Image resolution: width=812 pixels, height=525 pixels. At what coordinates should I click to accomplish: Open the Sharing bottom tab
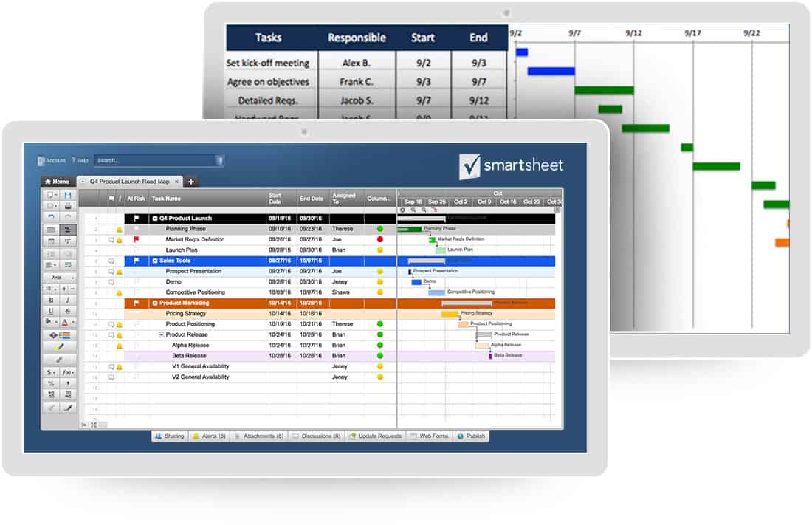[x=170, y=436]
